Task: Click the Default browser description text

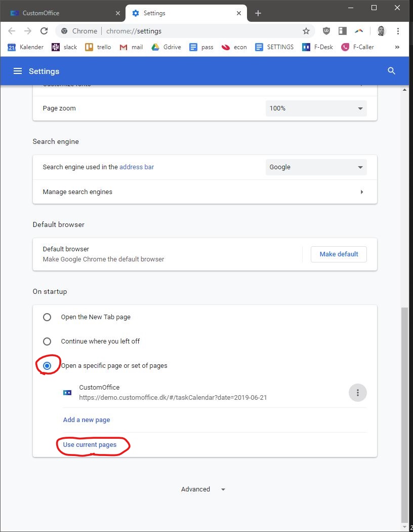Action: click(x=103, y=259)
